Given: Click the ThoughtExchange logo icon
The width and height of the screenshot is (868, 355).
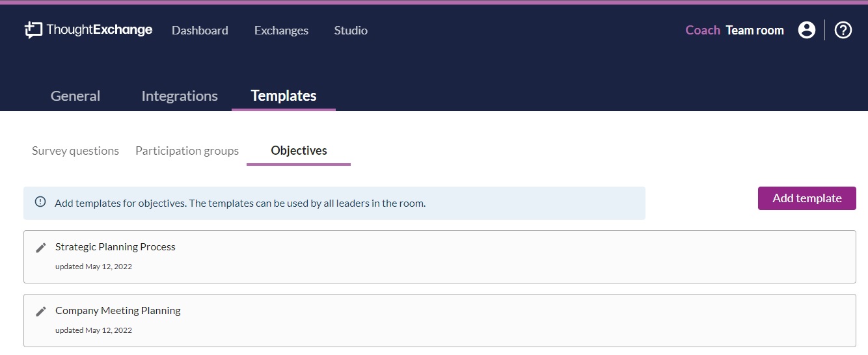Looking at the screenshot, I should pyautogui.click(x=33, y=30).
